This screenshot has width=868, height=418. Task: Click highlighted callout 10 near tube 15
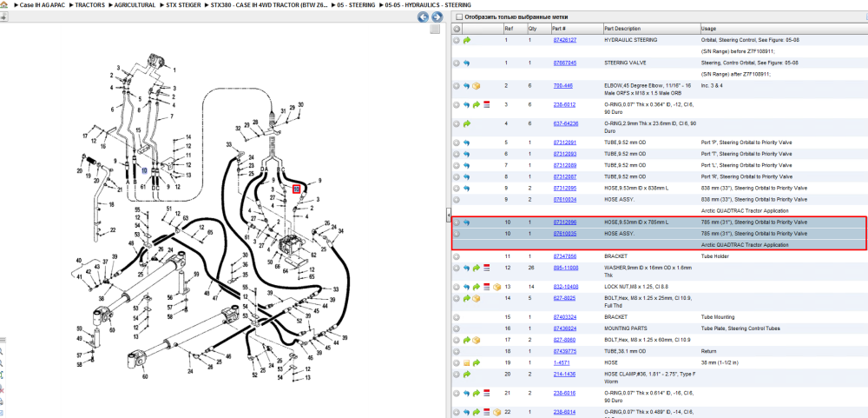tap(144, 170)
